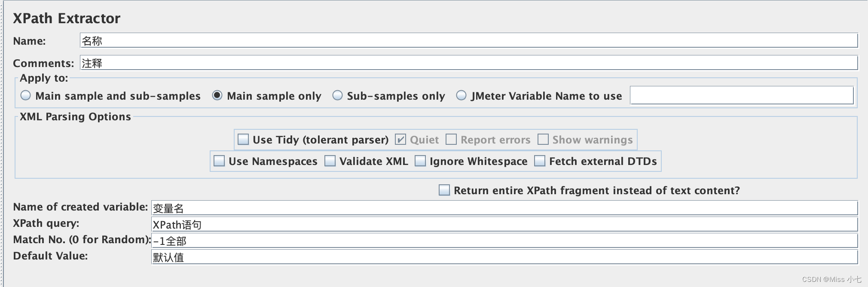The width and height of the screenshot is (868, 287).
Task: Toggle Ignore Whitespace checkbox
Action: pyautogui.click(x=420, y=161)
